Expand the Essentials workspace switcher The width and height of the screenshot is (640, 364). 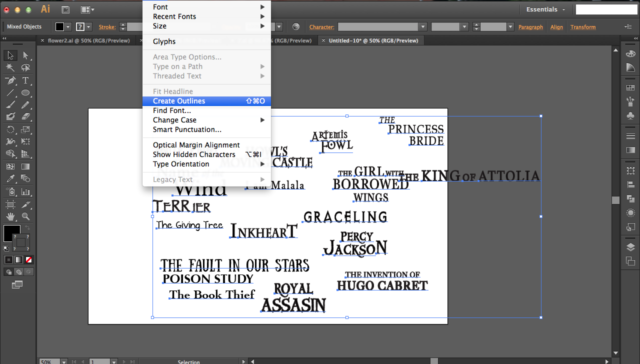546,9
